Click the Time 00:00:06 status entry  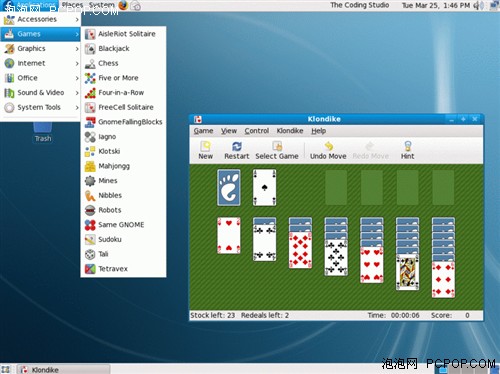[393, 315]
